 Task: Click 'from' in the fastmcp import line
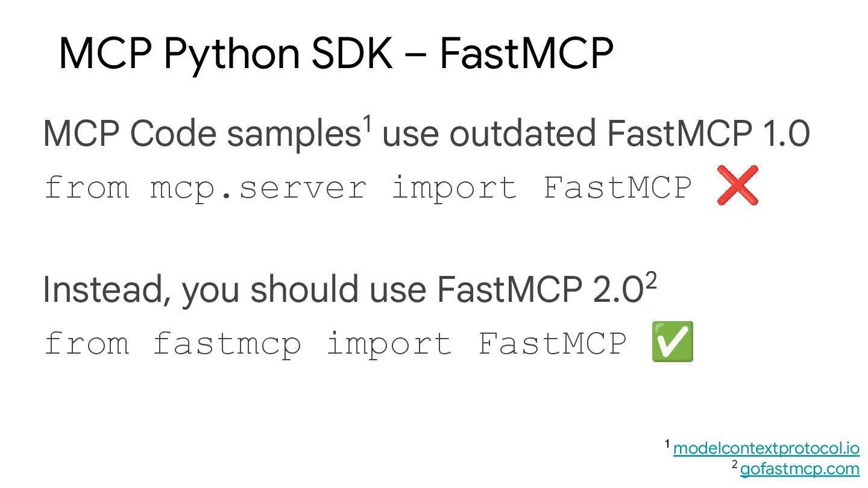point(86,344)
